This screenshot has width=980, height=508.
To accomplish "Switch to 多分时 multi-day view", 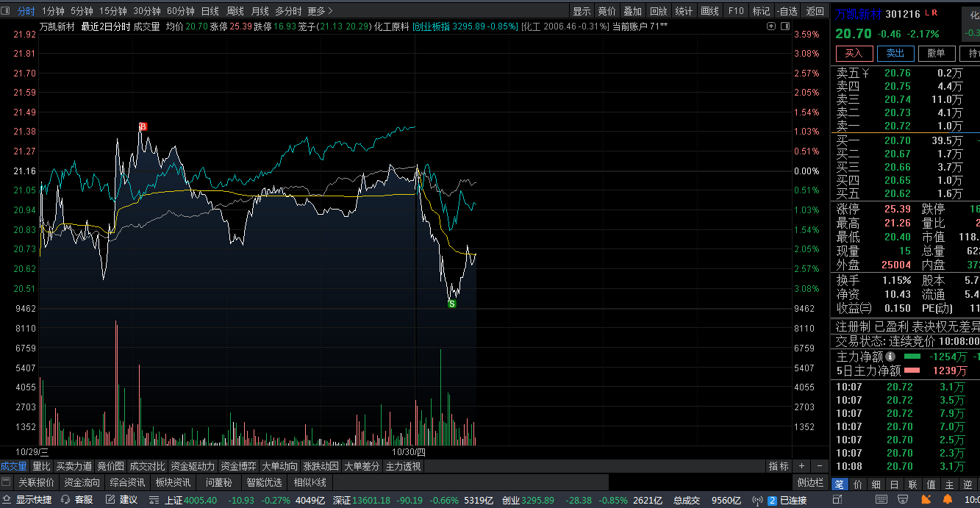I will click(288, 11).
